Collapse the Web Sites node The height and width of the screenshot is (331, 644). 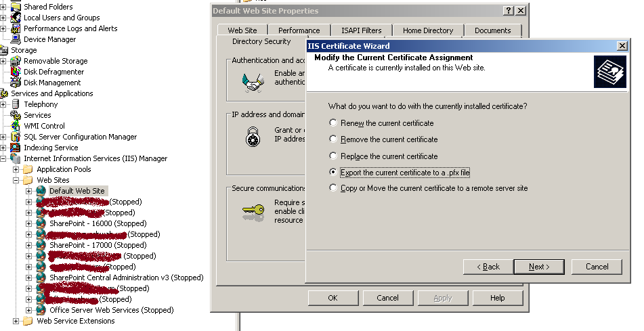click(16, 180)
